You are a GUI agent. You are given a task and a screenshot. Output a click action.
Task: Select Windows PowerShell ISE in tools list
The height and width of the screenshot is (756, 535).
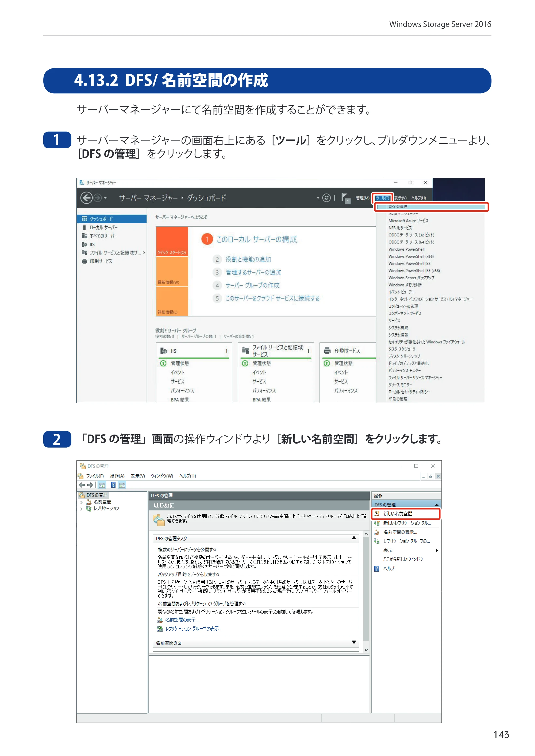(x=409, y=263)
